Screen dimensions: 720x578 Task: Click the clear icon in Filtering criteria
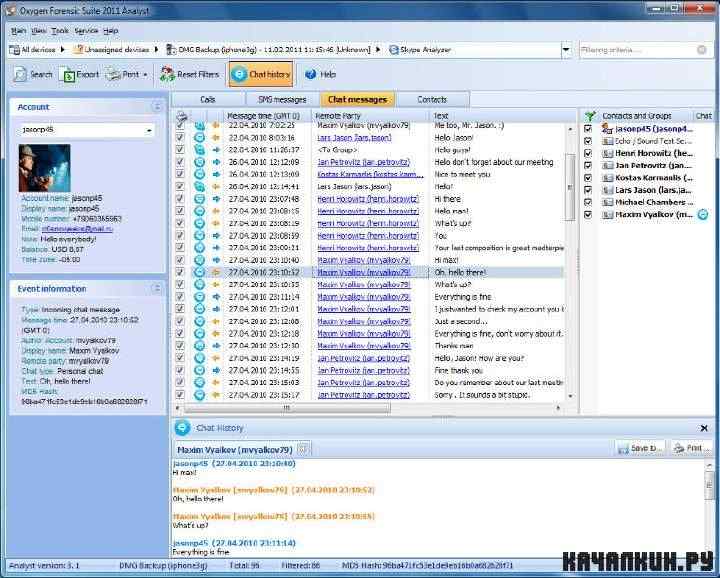[x=702, y=50]
